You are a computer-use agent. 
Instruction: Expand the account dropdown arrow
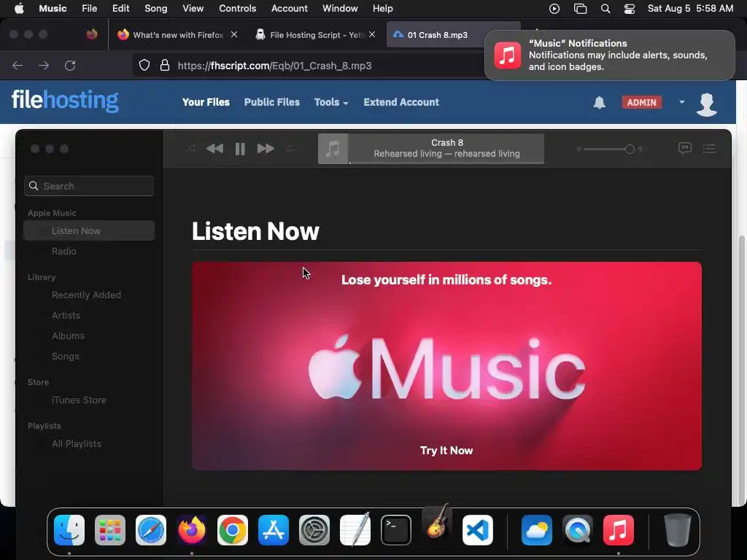point(682,102)
